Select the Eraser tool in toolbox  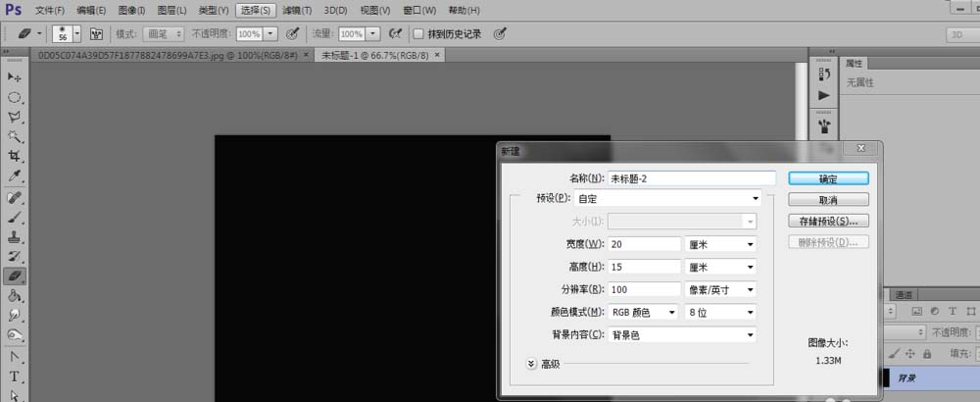15,276
